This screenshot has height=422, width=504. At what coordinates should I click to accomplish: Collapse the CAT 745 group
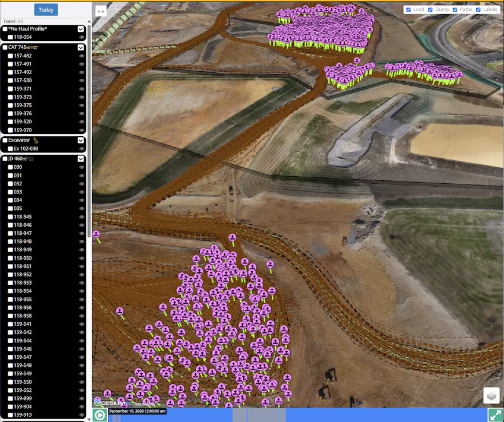click(81, 48)
